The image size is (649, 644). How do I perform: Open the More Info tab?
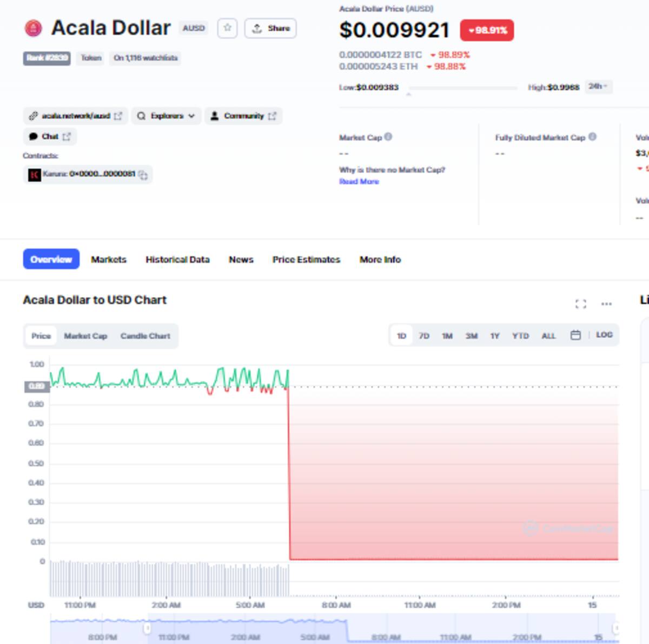[x=380, y=259]
